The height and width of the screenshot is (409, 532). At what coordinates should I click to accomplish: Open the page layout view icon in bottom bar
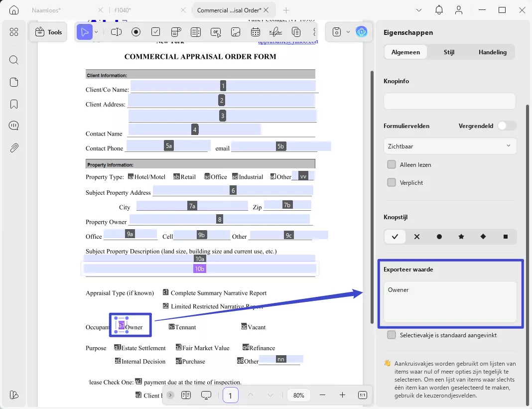pos(186,395)
